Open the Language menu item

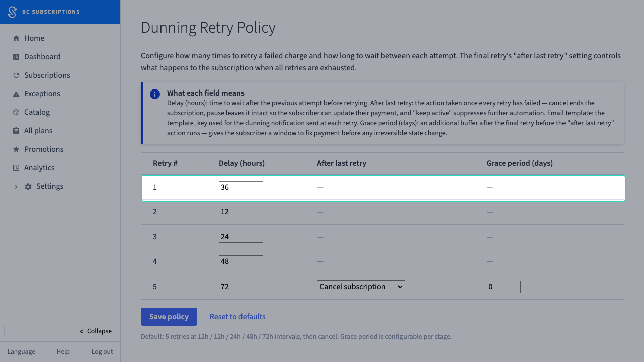(x=21, y=352)
